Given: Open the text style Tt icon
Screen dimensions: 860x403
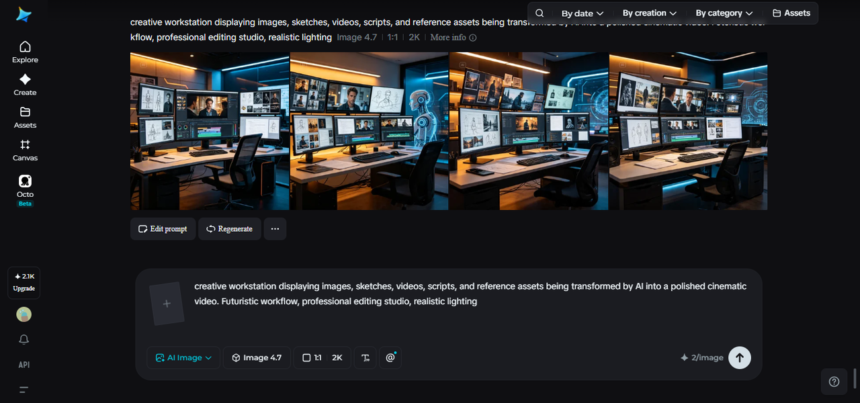Looking at the screenshot, I should click(x=365, y=357).
